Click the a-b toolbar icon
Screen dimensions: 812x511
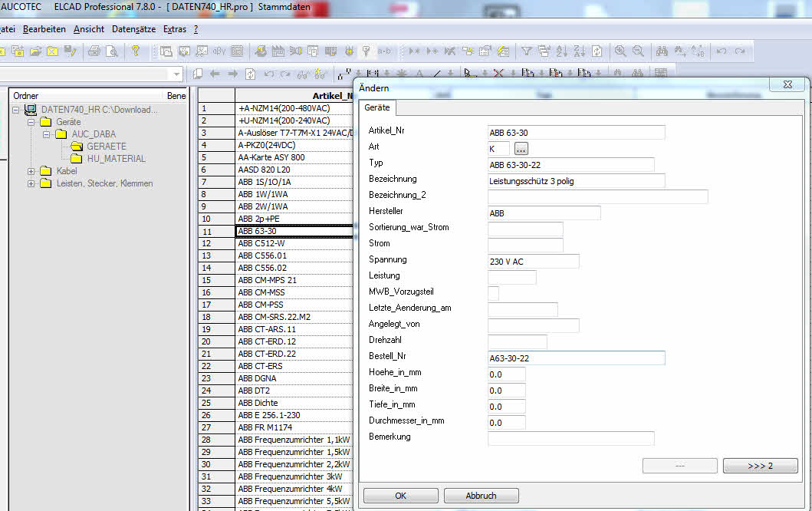pos(383,51)
